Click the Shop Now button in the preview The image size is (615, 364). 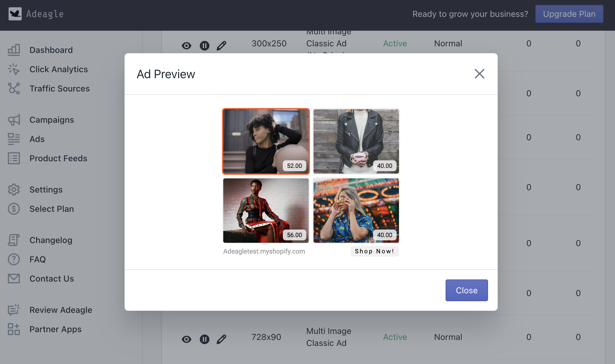(x=375, y=251)
